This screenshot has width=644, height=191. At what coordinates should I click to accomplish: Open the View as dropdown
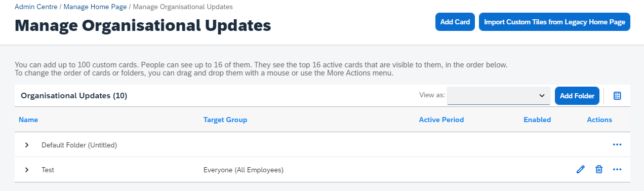498,96
